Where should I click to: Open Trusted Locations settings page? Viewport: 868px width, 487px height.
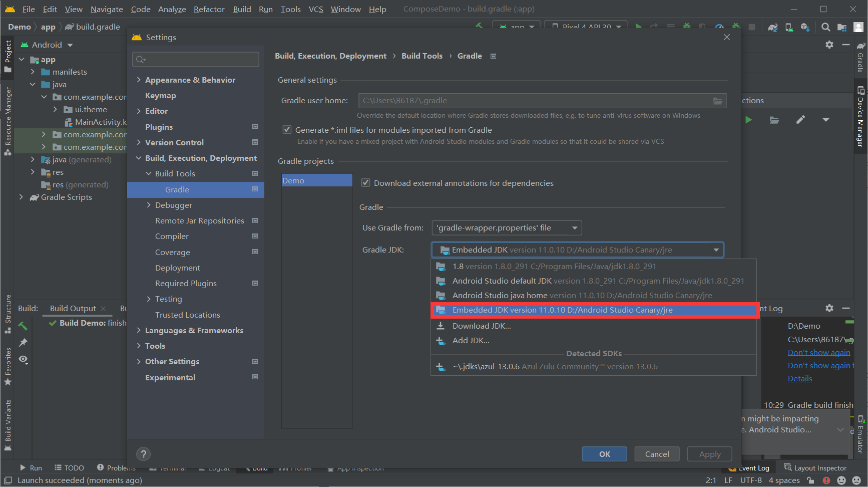tap(188, 315)
